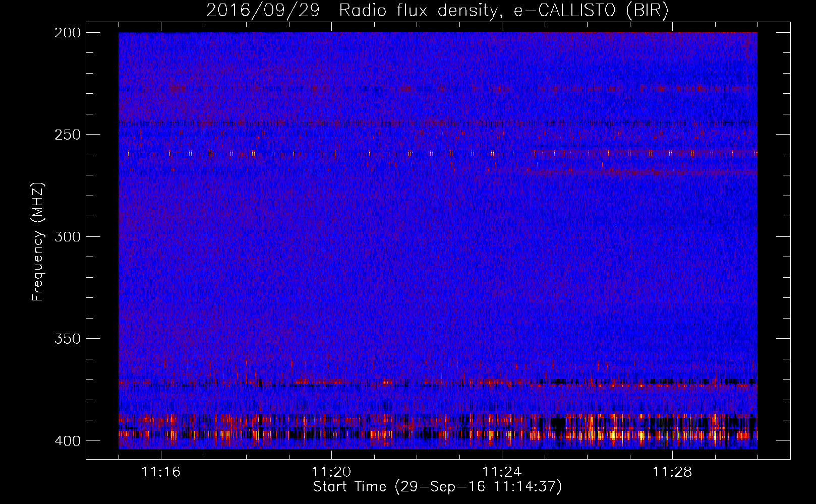
Task: Click the 11:16 time tick label
Action: [x=161, y=472]
